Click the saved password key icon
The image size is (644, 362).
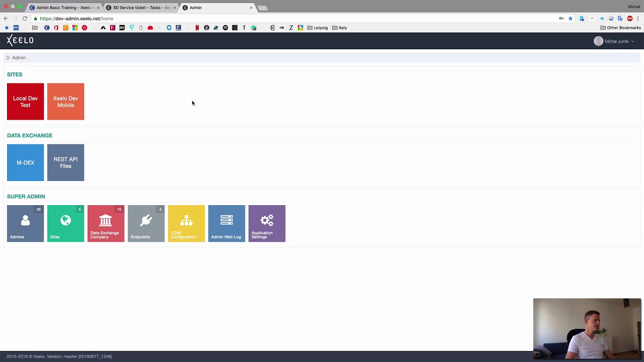coord(561,19)
